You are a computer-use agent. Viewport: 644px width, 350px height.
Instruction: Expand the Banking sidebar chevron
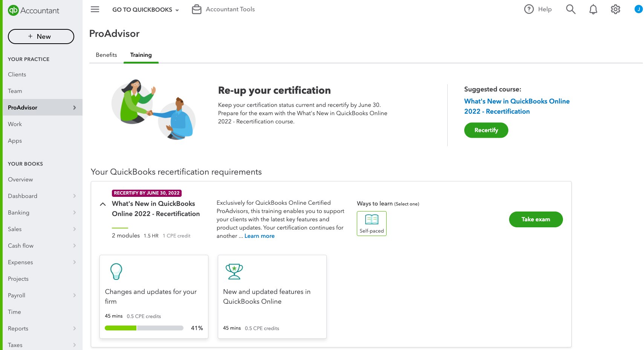tap(75, 213)
